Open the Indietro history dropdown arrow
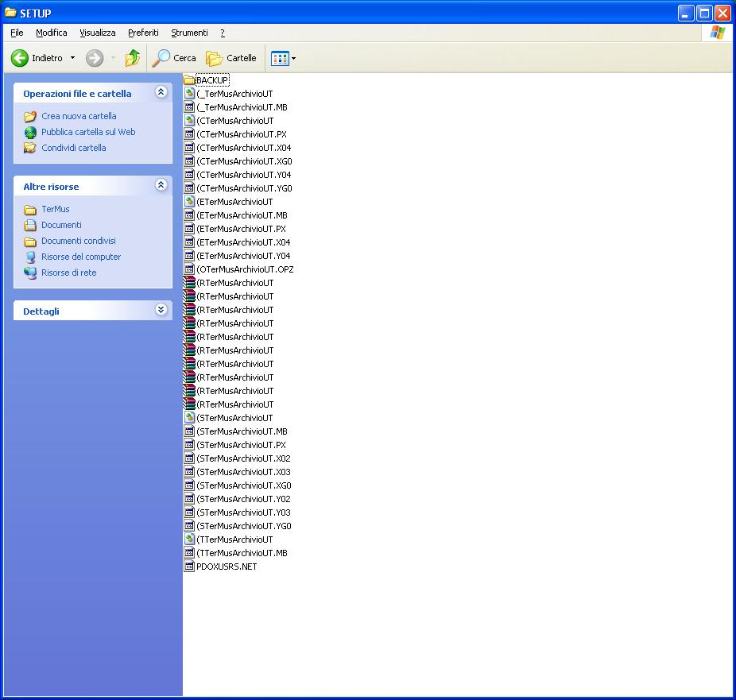 (x=72, y=58)
